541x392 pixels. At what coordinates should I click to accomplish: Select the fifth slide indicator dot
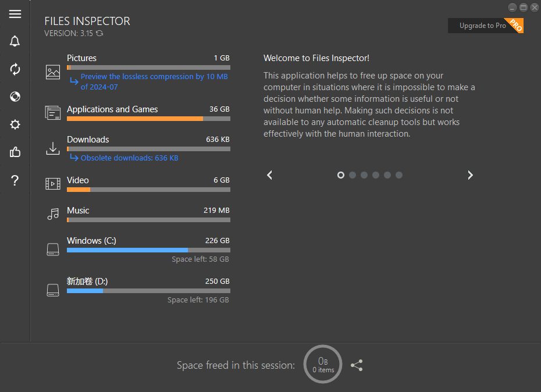387,175
